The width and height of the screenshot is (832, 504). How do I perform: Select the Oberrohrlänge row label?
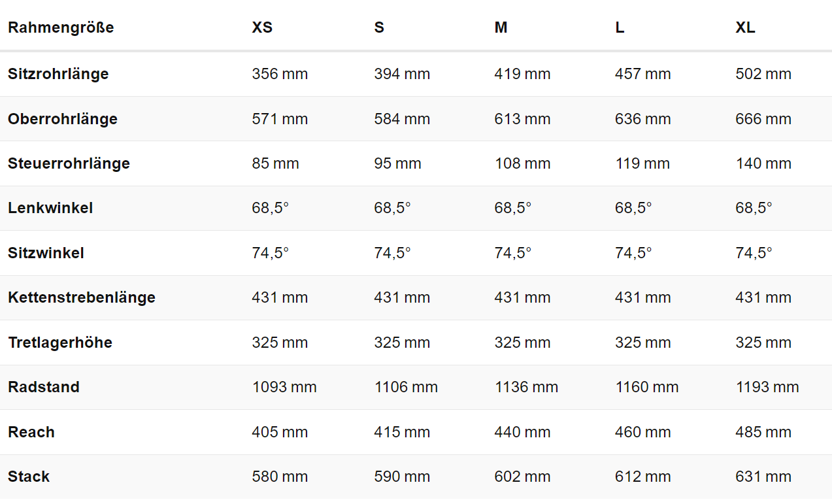[63, 119]
